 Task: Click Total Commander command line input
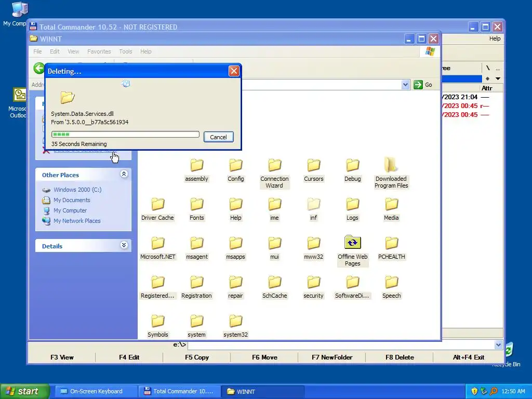pos(341,345)
